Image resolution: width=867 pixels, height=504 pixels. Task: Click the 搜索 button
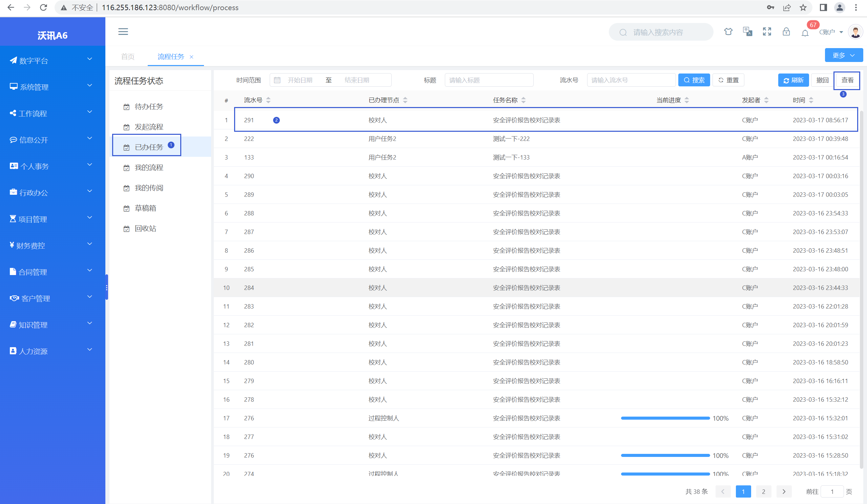click(694, 80)
